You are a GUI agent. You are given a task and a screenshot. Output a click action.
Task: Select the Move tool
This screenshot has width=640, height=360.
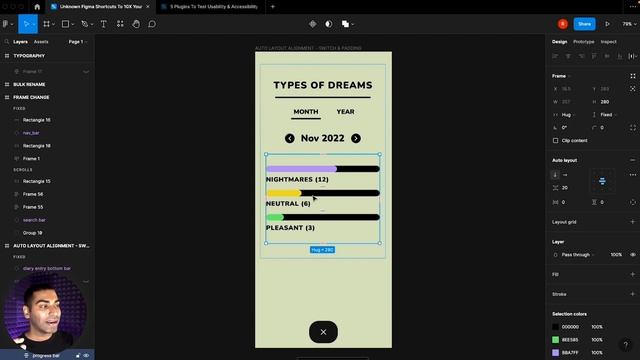[26, 24]
